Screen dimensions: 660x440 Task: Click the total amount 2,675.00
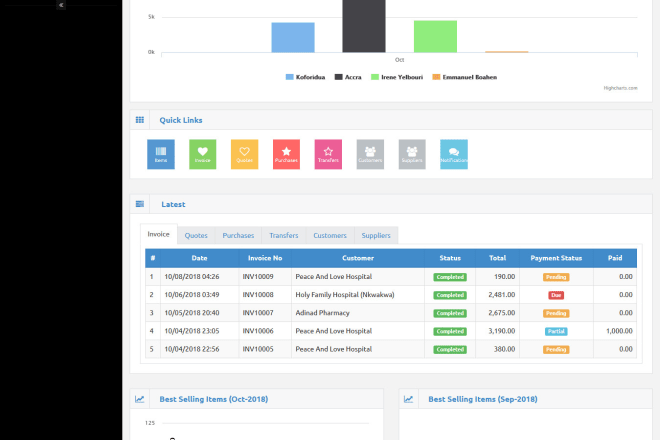click(502, 313)
